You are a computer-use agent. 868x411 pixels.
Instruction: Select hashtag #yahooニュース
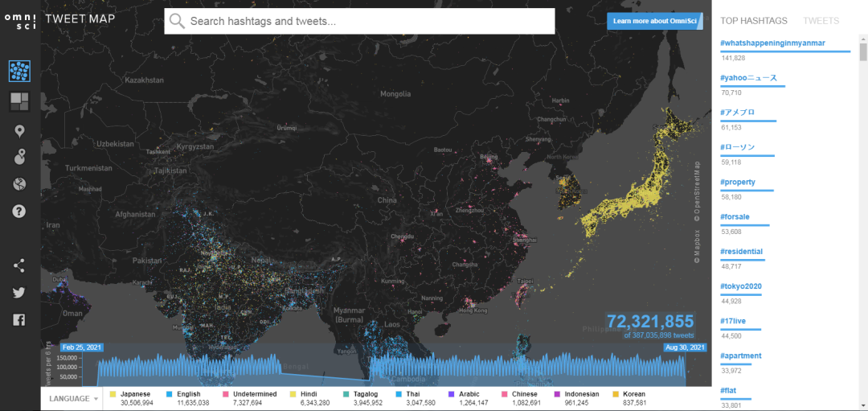click(x=749, y=78)
